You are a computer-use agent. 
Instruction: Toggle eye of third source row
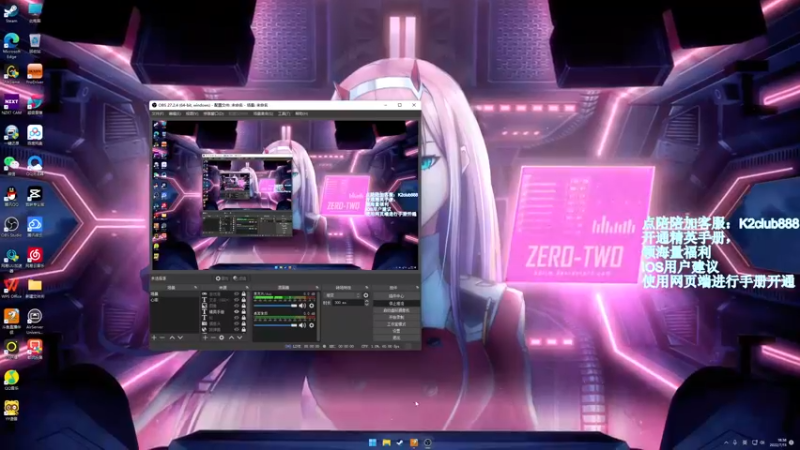click(236, 306)
